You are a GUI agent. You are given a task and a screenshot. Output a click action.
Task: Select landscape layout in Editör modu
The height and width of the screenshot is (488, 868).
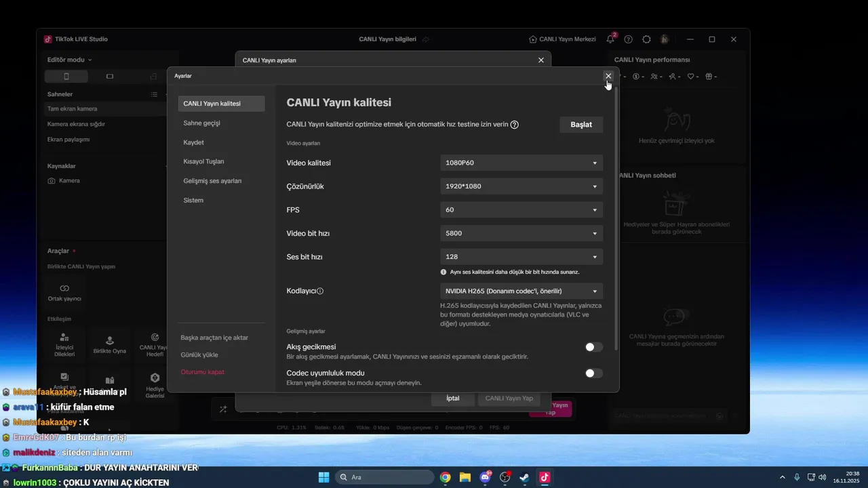tap(110, 77)
